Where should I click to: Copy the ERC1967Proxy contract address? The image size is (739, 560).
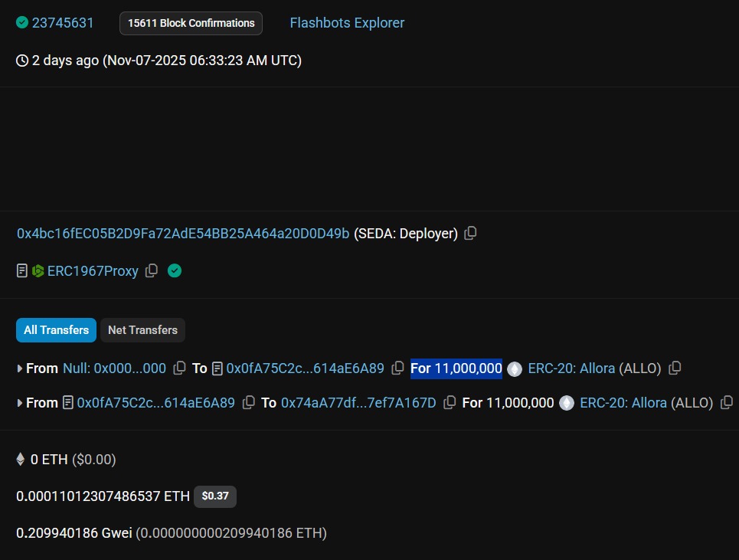[x=152, y=270]
